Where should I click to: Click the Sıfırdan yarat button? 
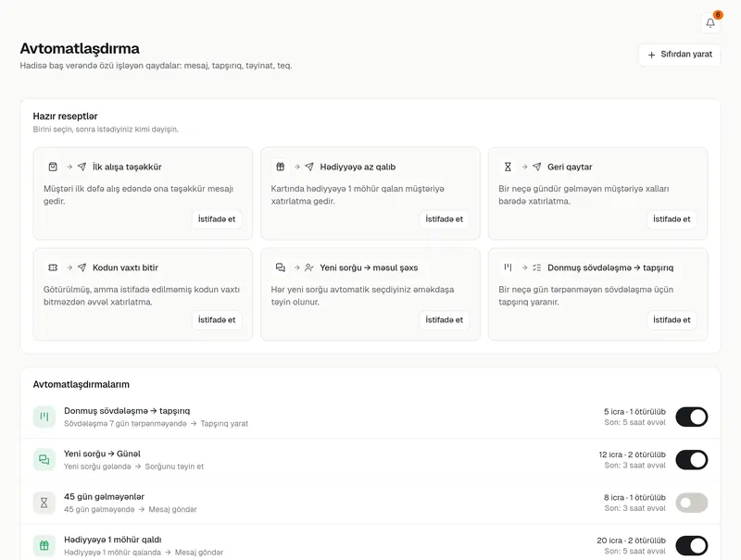click(680, 55)
